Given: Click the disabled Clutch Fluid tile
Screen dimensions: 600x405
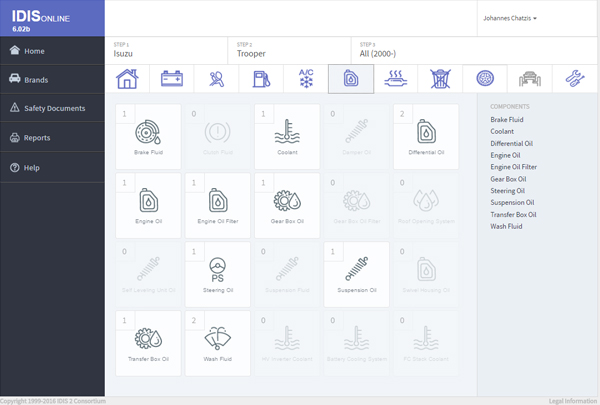Looking at the screenshot, I should 218,137.
